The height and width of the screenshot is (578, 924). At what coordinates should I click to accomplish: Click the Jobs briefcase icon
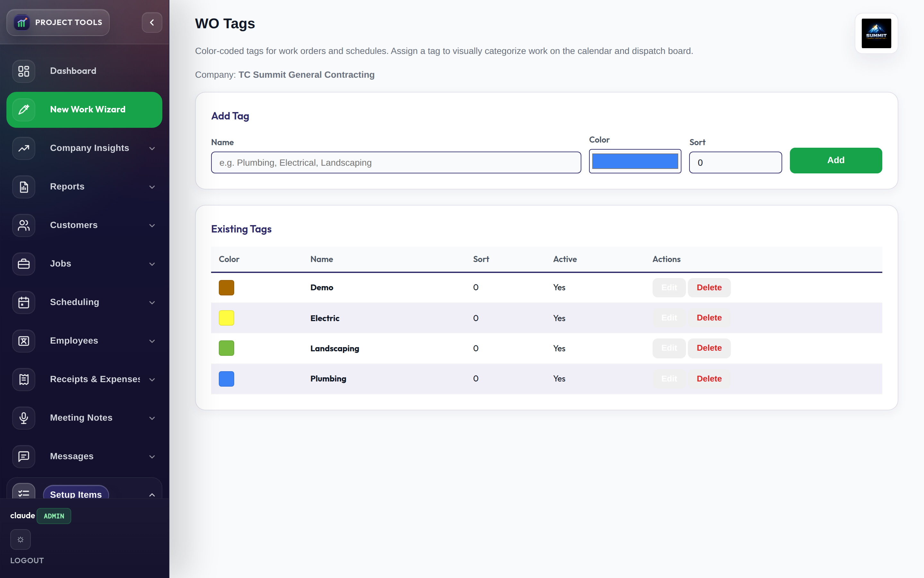[24, 264]
